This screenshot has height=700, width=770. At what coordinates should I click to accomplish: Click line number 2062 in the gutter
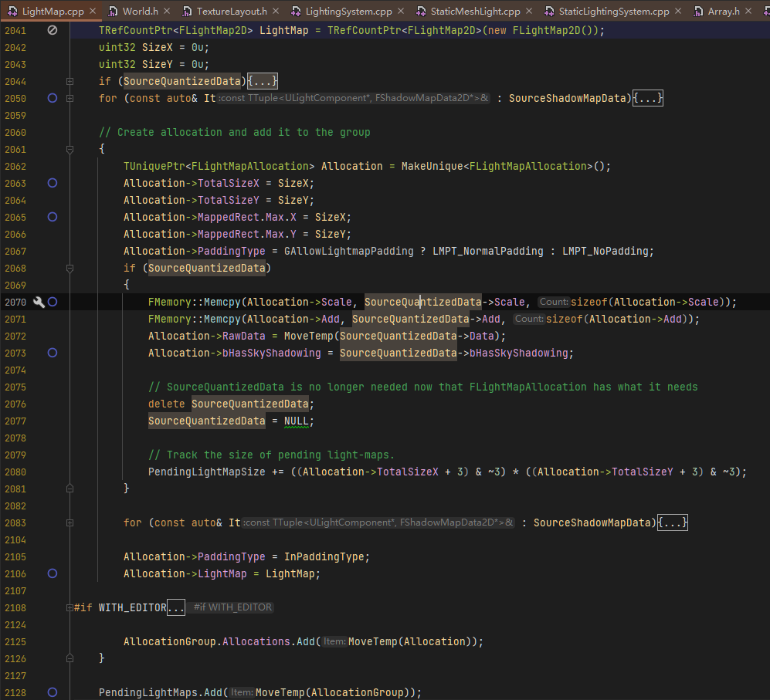click(x=15, y=167)
